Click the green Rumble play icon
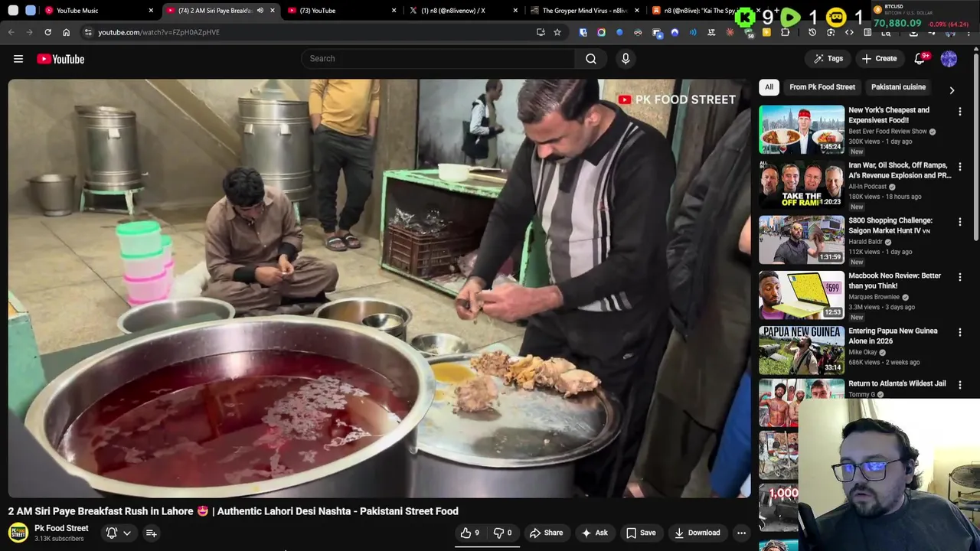The image size is (980, 551). pyautogui.click(x=791, y=17)
